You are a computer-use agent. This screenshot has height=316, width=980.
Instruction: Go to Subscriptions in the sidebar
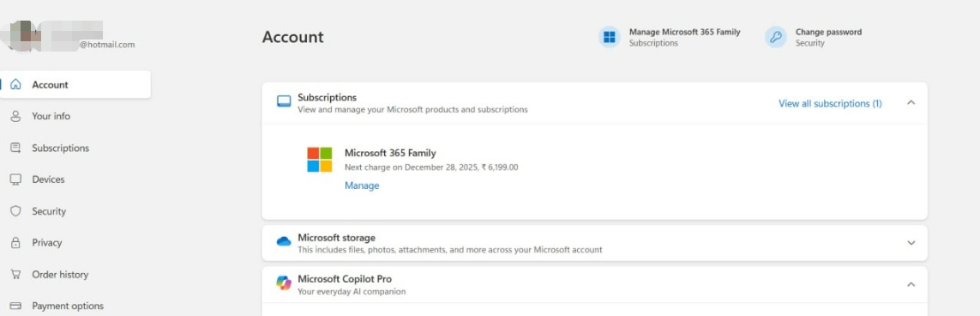(x=61, y=149)
